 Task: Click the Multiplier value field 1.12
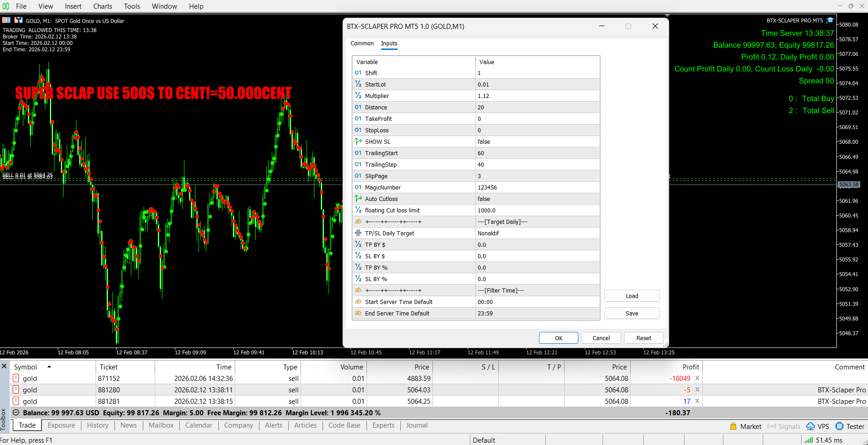point(537,96)
